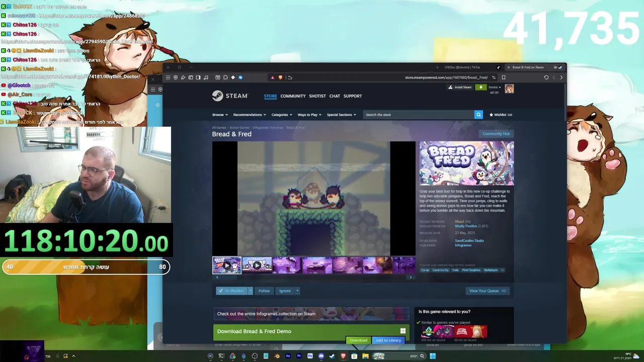The width and height of the screenshot is (644, 362).
Task: Open wishlist options dropdown arrow
Action: 250,291
